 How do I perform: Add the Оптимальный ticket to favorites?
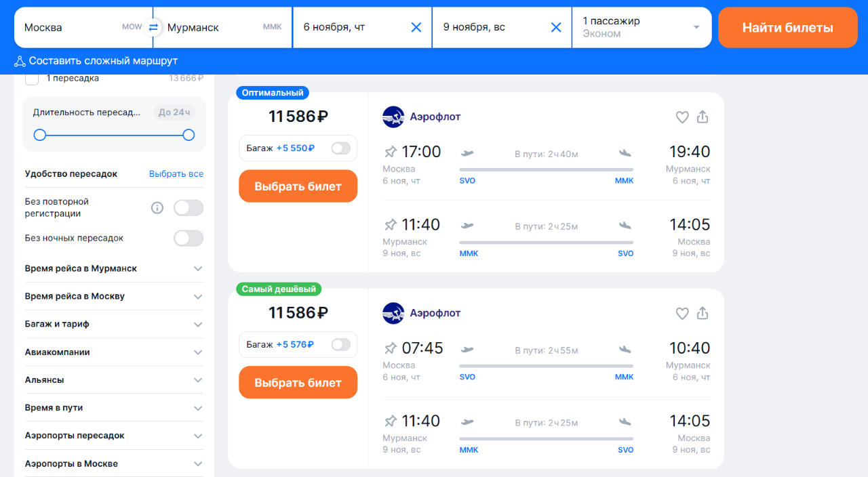[682, 117]
